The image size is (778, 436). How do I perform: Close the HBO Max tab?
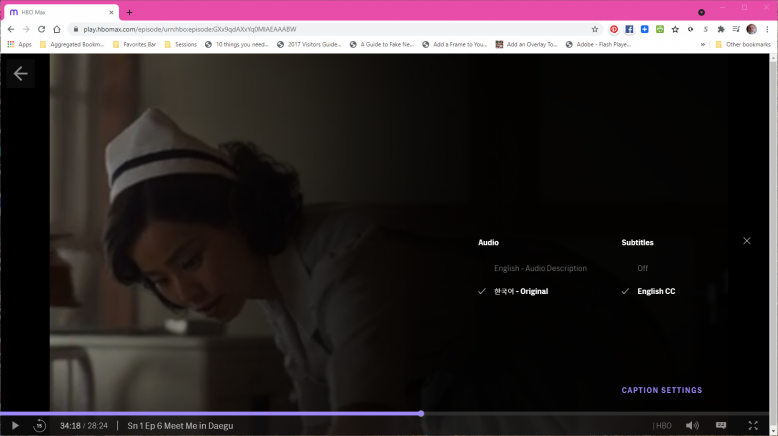click(111, 12)
